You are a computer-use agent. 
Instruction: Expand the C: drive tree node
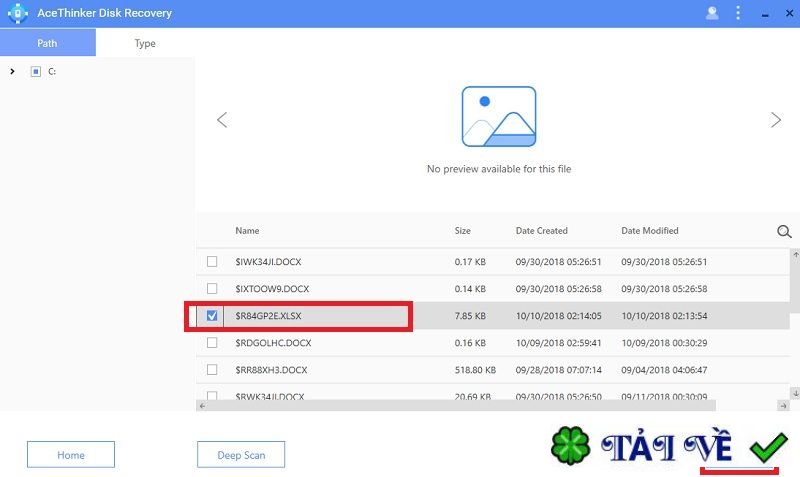click(12, 71)
